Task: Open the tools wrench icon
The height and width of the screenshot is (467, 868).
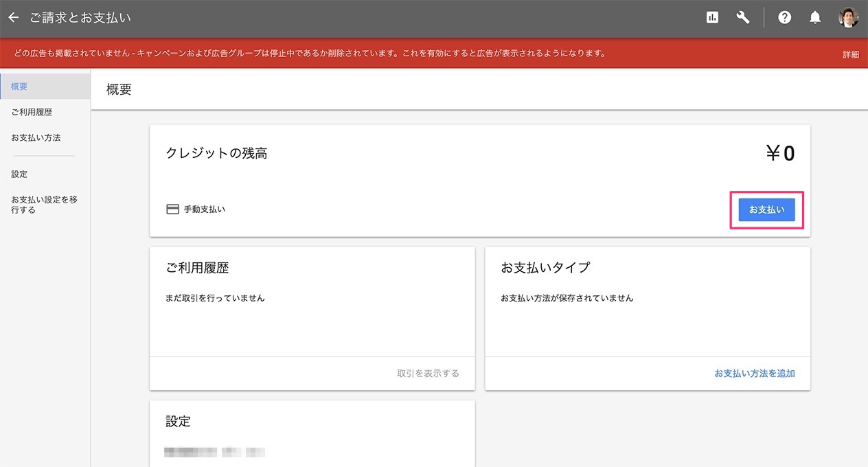Action: coord(743,18)
